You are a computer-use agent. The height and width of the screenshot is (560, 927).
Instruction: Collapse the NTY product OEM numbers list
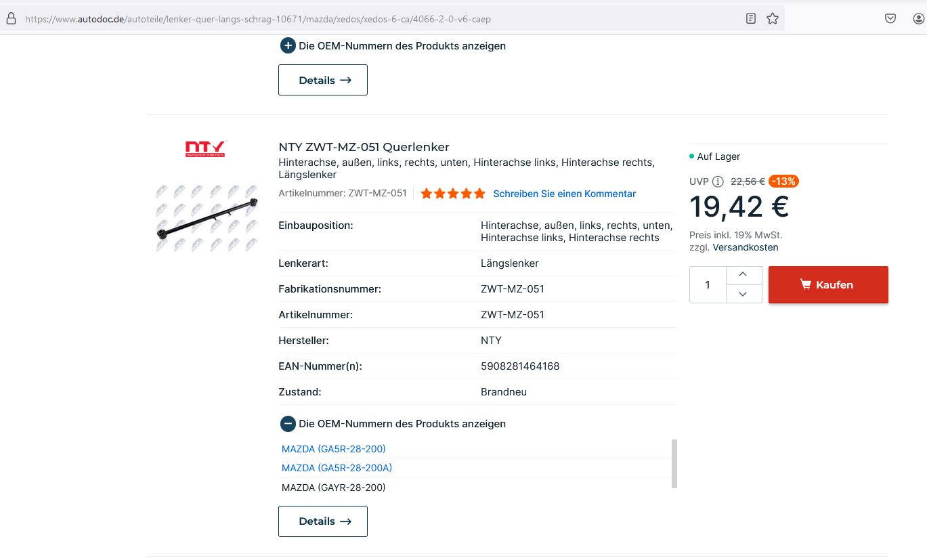pos(288,424)
